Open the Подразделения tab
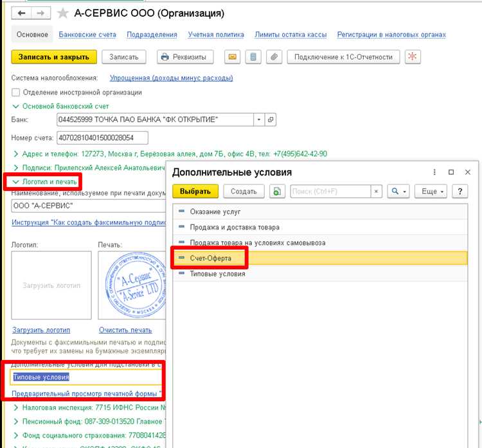The height and width of the screenshot is (448, 482). pos(152,35)
